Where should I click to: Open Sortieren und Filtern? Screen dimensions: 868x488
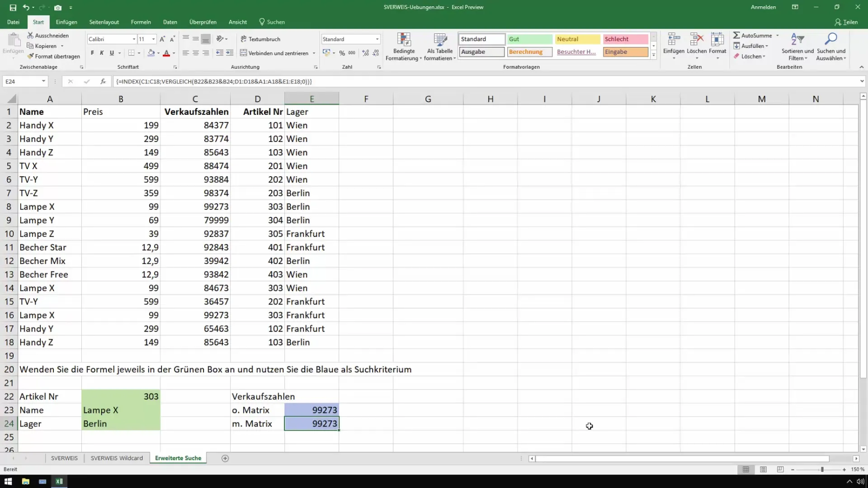point(797,46)
